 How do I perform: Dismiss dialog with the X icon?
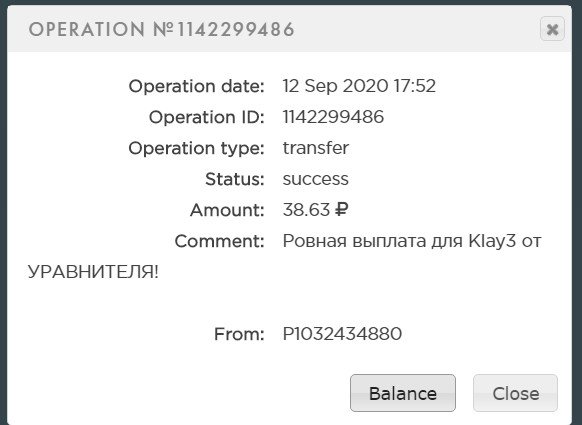coord(552,29)
